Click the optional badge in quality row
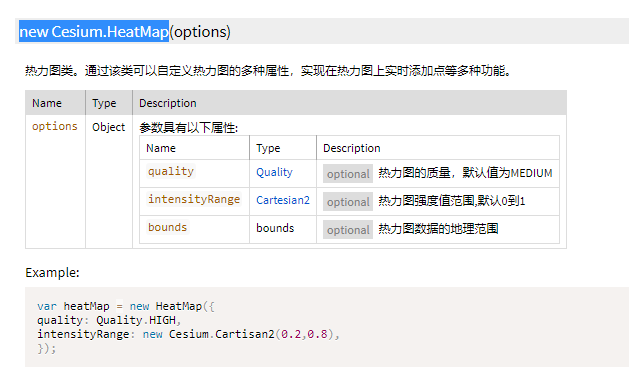The height and width of the screenshot is (380, 629). pos(348,174)
